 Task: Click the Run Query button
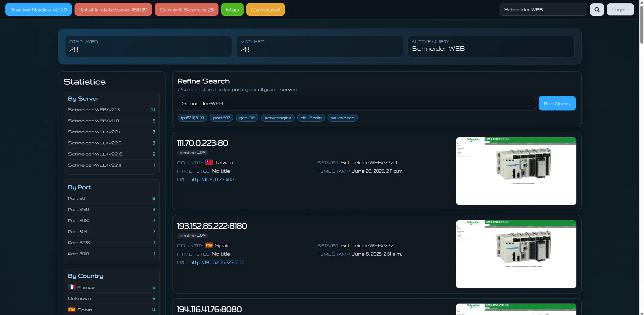pos(557,103)
